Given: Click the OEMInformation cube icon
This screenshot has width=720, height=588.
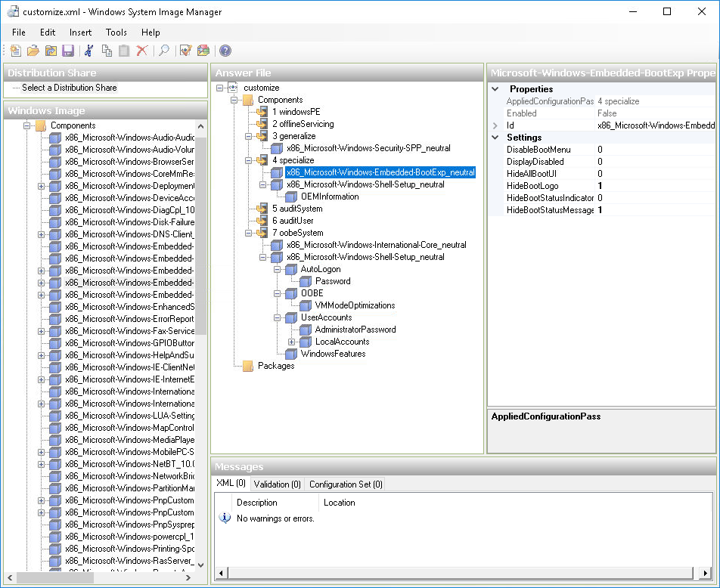Looking at the screenshot, I should pos(291,197).
